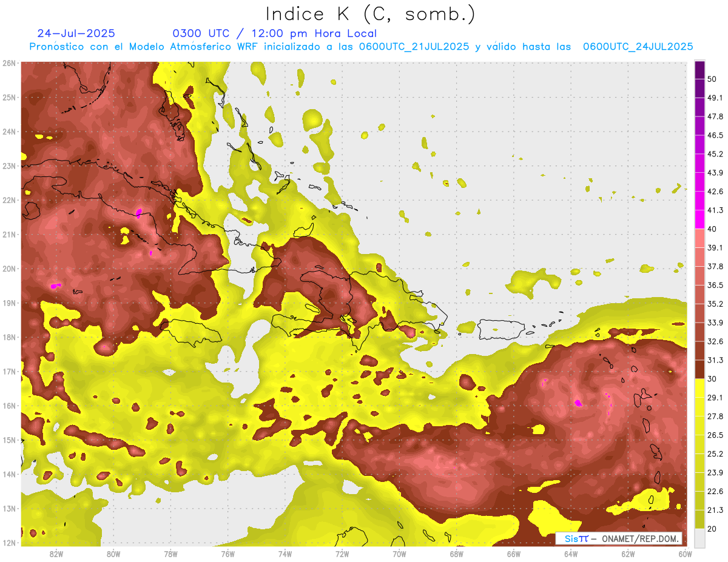Viewport: 728px width, 562px height.
Task: Click the longitude label '74W'
Action: point(285,554)
